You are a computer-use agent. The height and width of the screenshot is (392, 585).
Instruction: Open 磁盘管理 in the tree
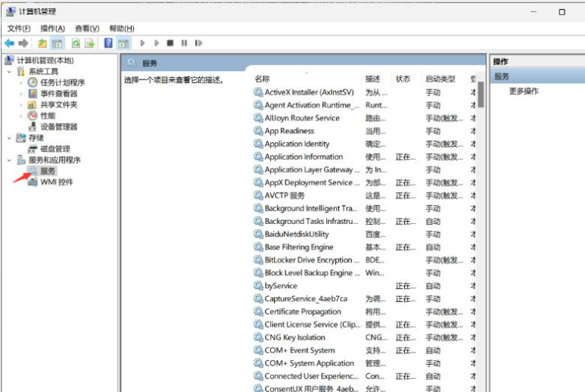point(54,149)
